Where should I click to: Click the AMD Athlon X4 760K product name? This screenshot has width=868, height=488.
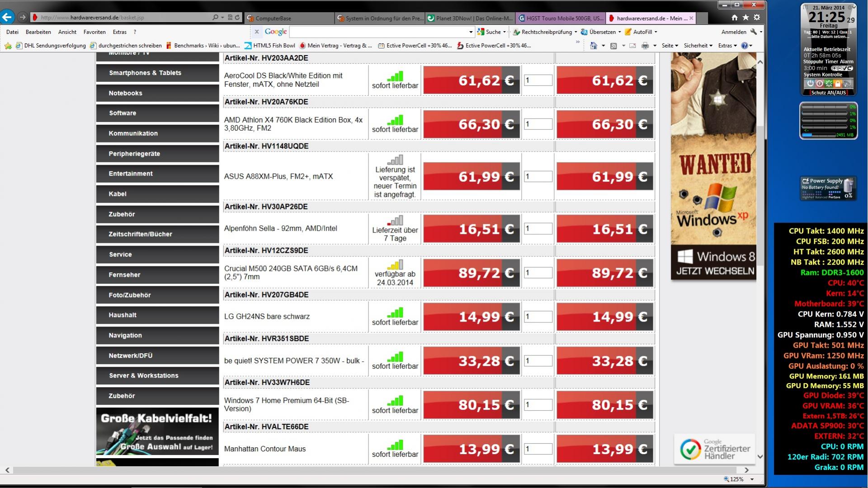pos(293,124)
